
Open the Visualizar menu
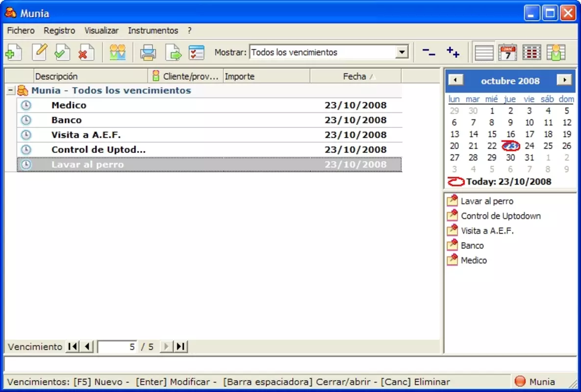click(x=101, y=30)
